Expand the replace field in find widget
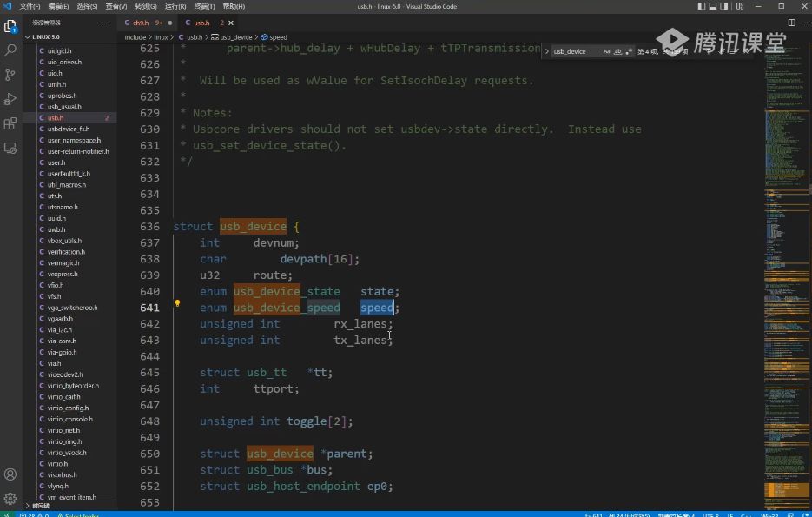 point(547,51)
